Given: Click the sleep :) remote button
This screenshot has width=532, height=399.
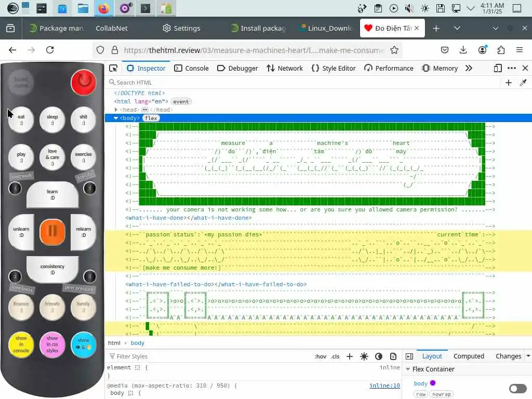Looking at the screenshot, I should 52,120.
